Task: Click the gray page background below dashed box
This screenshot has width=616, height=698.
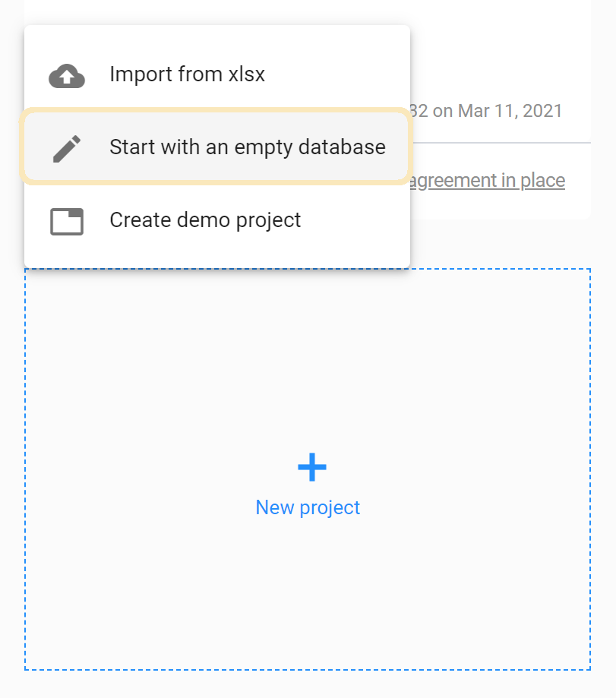Action: [308, 684]
